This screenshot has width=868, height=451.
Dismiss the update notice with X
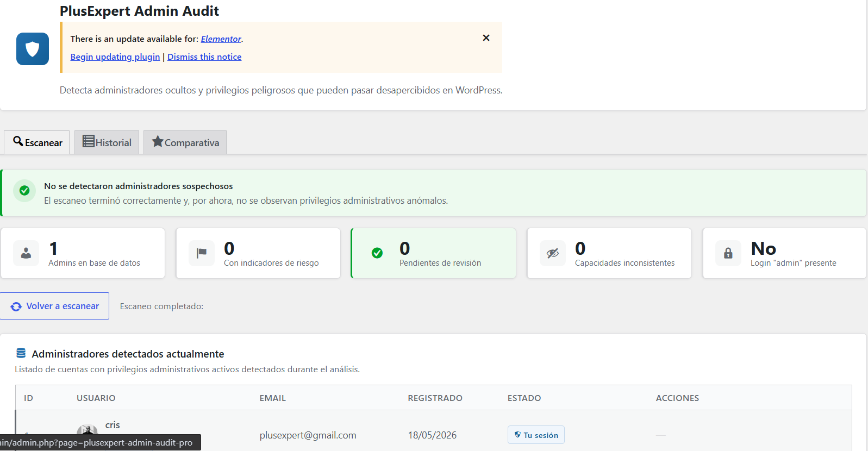tap(486, 37)
